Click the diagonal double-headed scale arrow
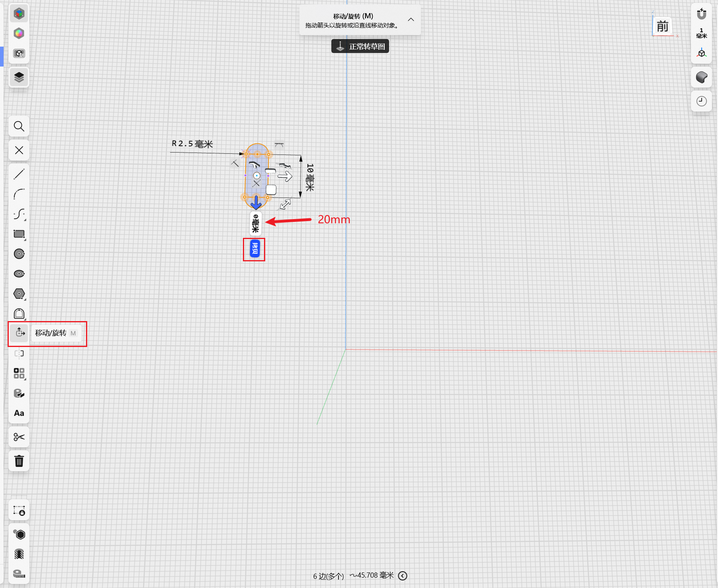 coord(285,204)
